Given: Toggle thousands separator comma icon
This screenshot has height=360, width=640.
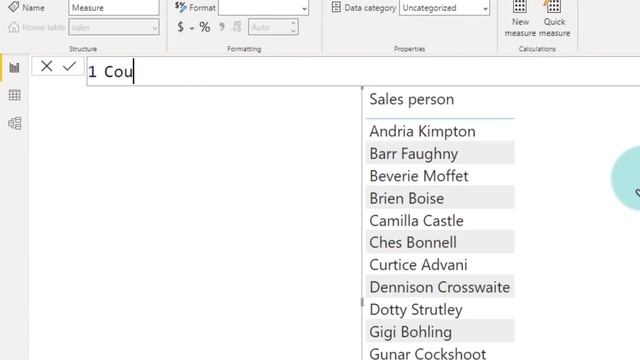Looking at the screenshot, I should tap(222, 27).
